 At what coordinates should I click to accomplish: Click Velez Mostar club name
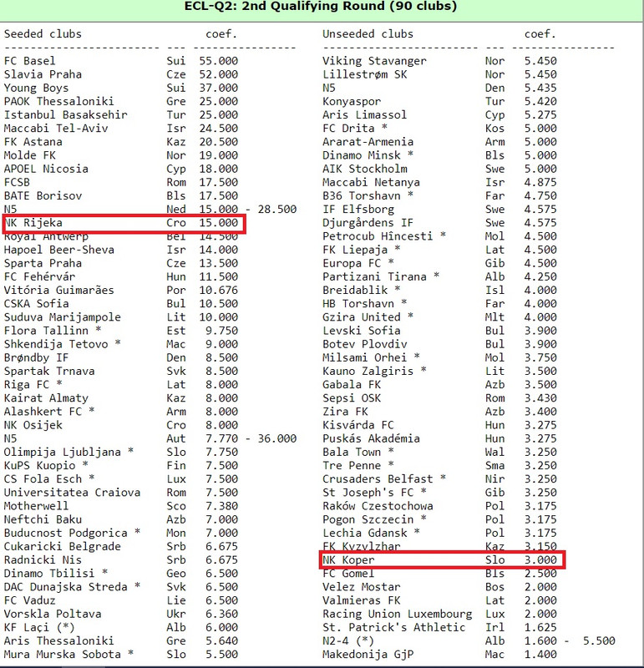362,587
